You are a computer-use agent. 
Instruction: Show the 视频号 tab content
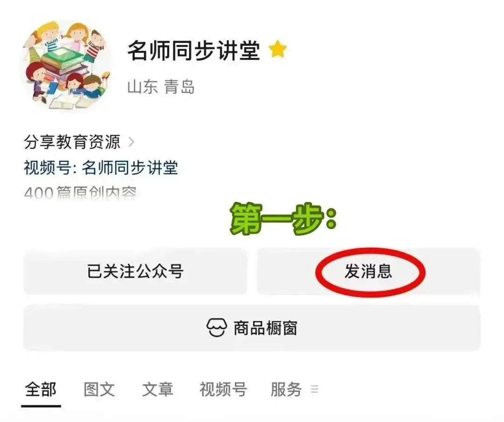coord(224,389)
